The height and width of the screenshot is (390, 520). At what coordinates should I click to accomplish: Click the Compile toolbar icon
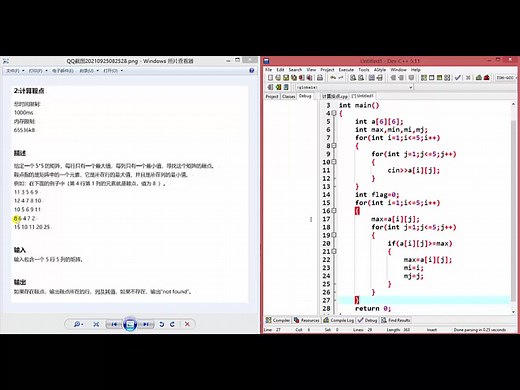pyautogui.click(x=424, y=78)
